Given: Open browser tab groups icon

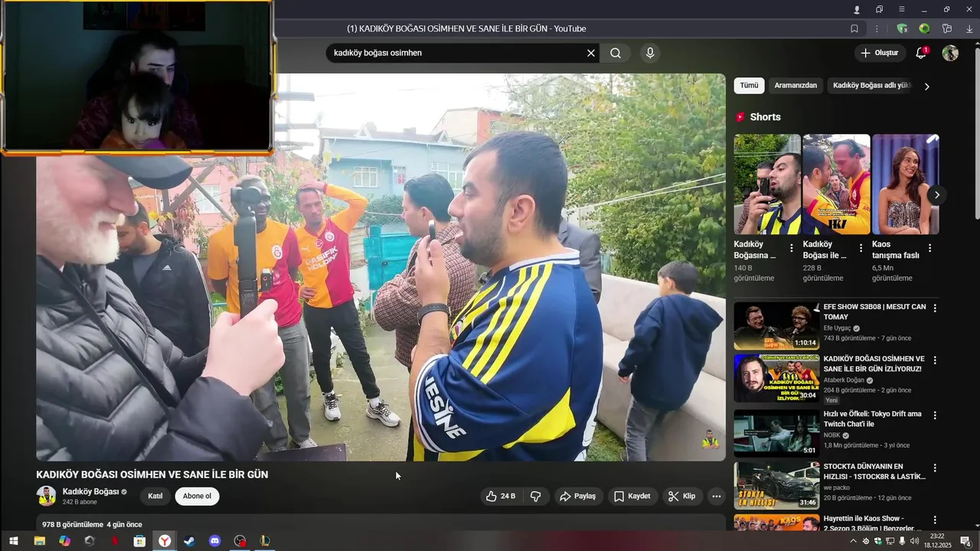Looking at the screenshot, I should (x=879, y=9).
